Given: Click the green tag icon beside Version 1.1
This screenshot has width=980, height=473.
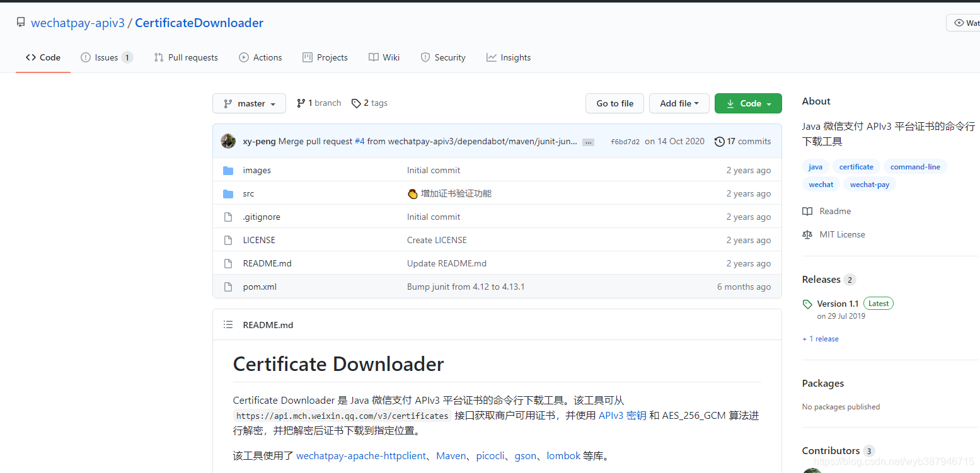Looking at the screenshot, I should (807, 304).
